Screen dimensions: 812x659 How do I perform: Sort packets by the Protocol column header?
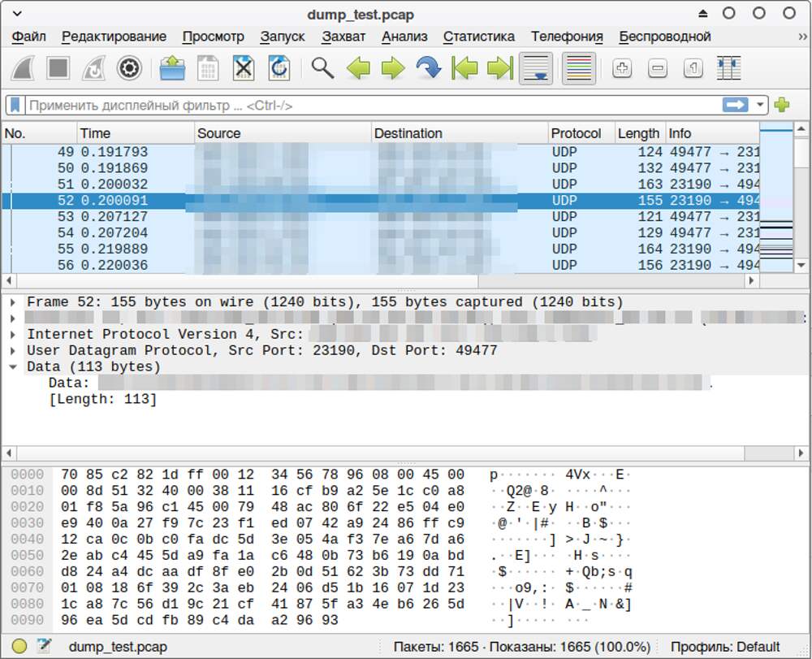(x=576, y=133)
